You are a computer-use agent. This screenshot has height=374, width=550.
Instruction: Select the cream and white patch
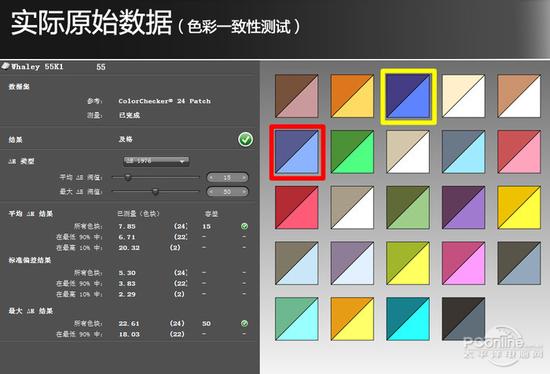click(x=464, y=96)
